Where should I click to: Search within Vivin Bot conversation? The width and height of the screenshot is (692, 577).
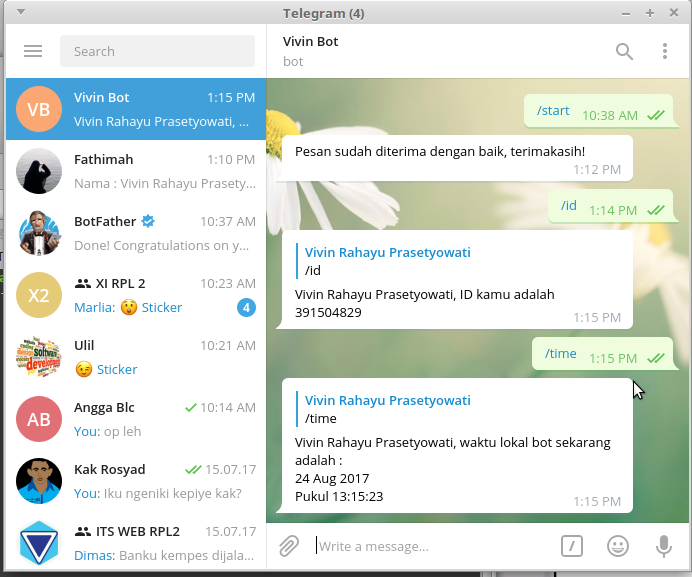tap(624, 51)
